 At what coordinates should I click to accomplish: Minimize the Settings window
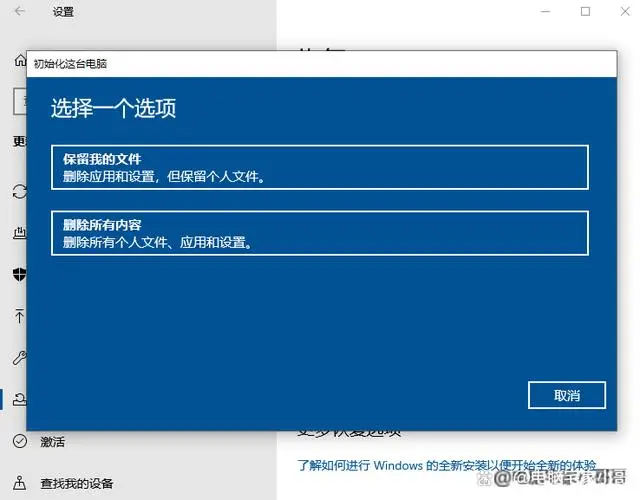[x=545, y=11]
